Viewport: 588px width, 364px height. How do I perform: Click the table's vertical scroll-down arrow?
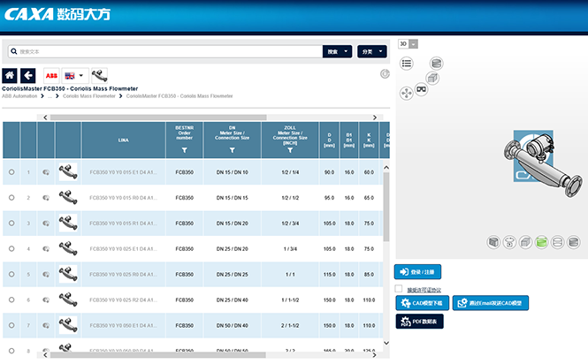386,343
